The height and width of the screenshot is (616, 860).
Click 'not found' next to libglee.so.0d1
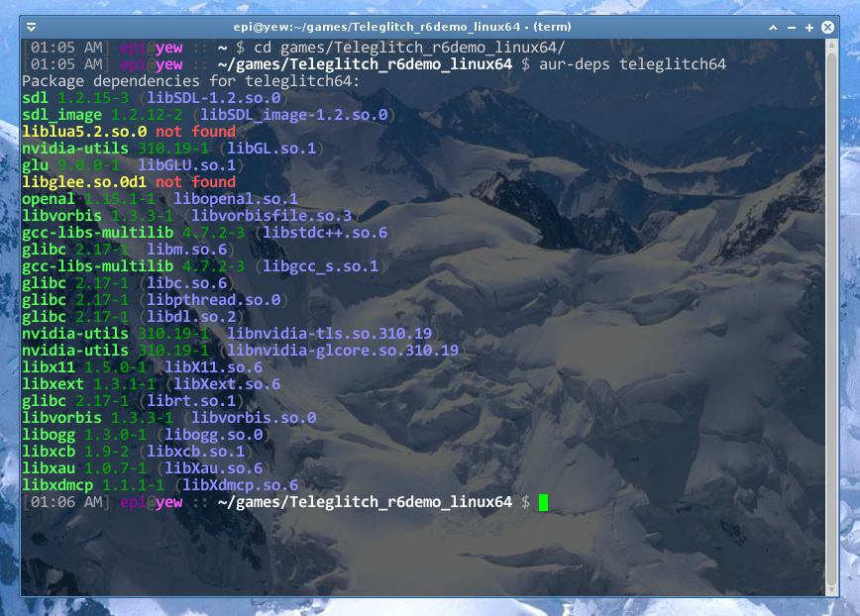pyautogui.click(x=196, y=182)
